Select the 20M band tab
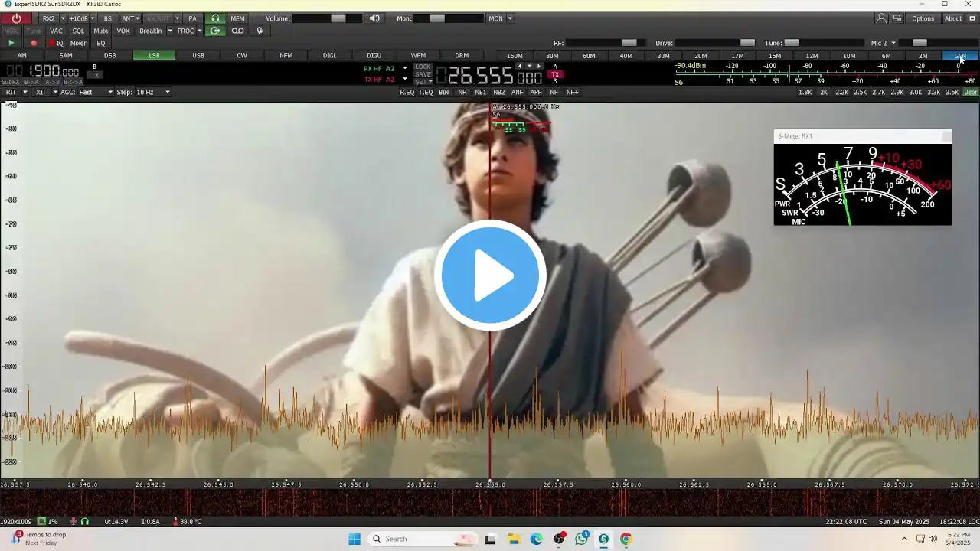The height and width of the screenshot is (551, 980). pyautogui.click(x=701, y=56)
